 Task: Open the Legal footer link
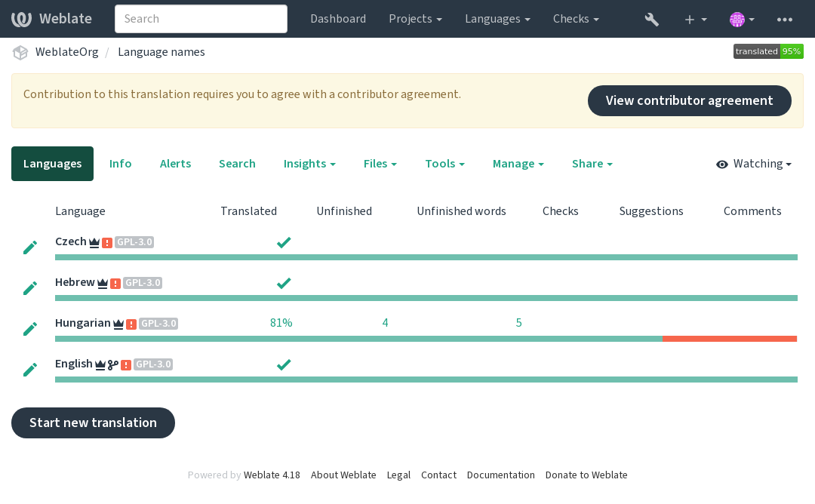point(398,475)
